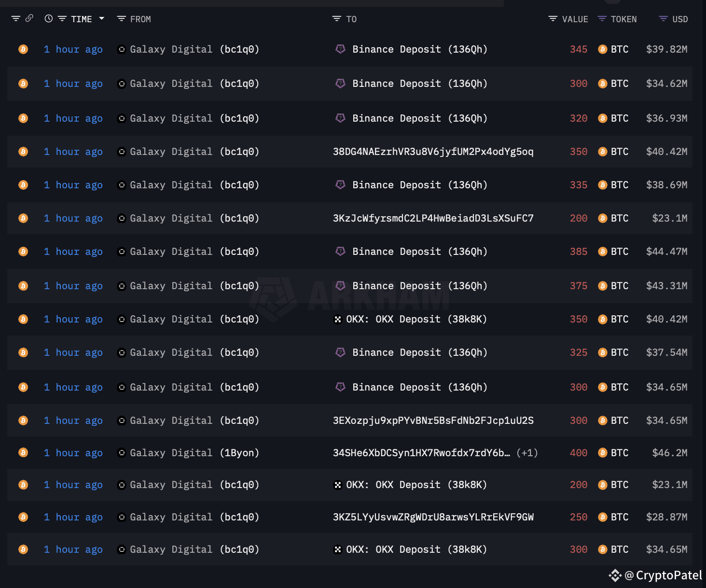Click the link chain icon in header
Screen dimensions: 706x588
click(x=29, y=18)
